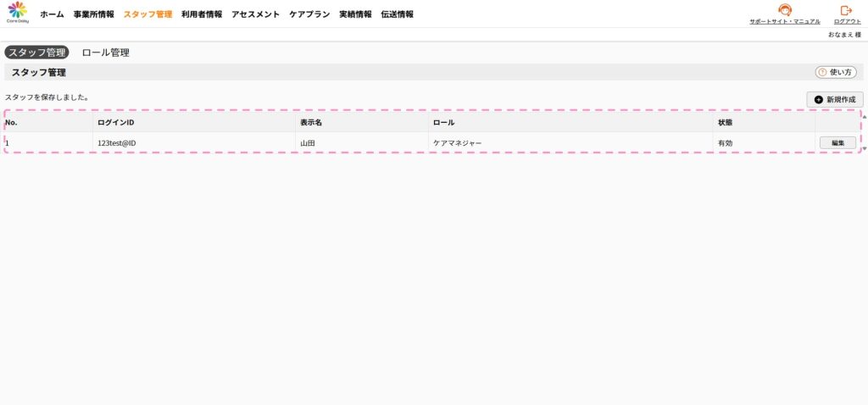Screen dimensions: 868x405
Task: Click the table scroll up arrow
Action: (864, 116)
